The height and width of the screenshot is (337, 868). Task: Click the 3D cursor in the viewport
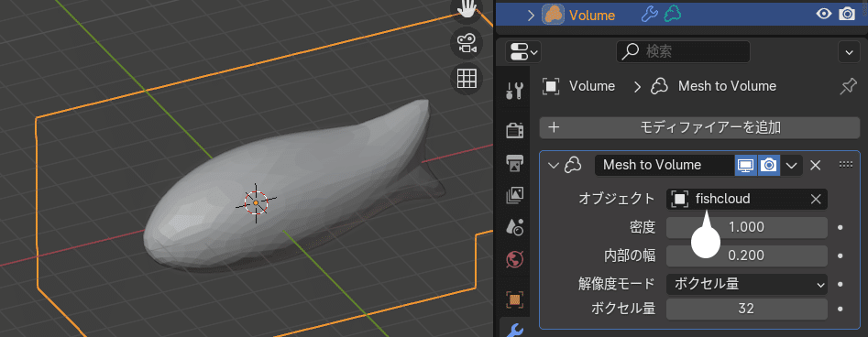pos(256,203)
